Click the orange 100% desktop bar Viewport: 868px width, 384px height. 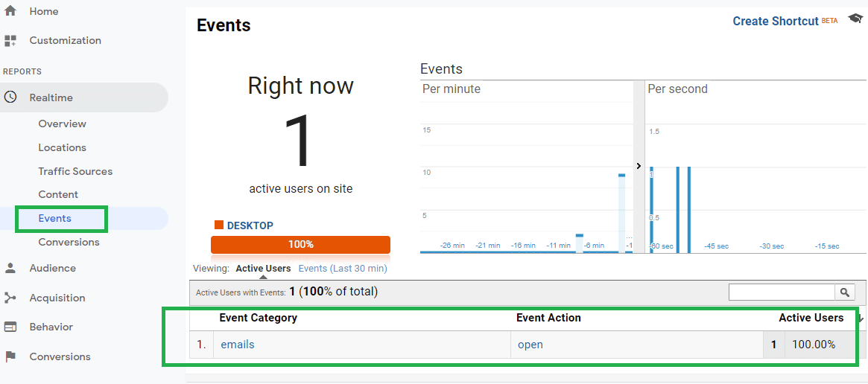pos(300,245)
